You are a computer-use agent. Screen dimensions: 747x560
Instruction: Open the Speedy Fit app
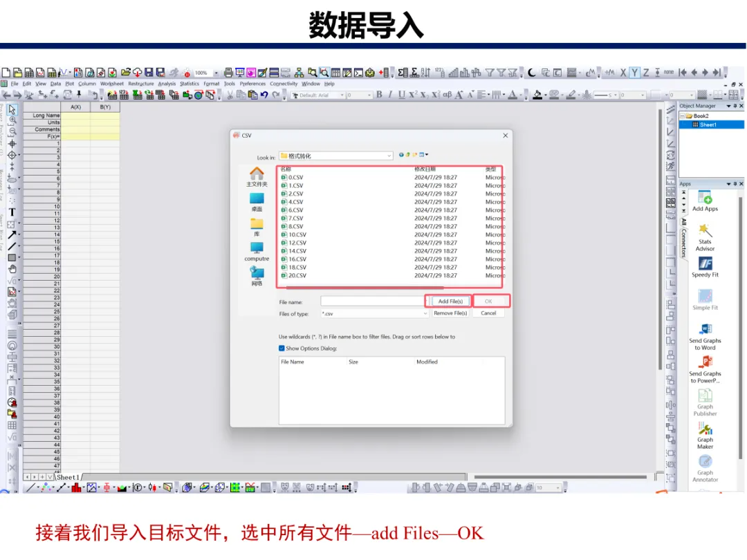pyautogui.click(x=705, y=267)
